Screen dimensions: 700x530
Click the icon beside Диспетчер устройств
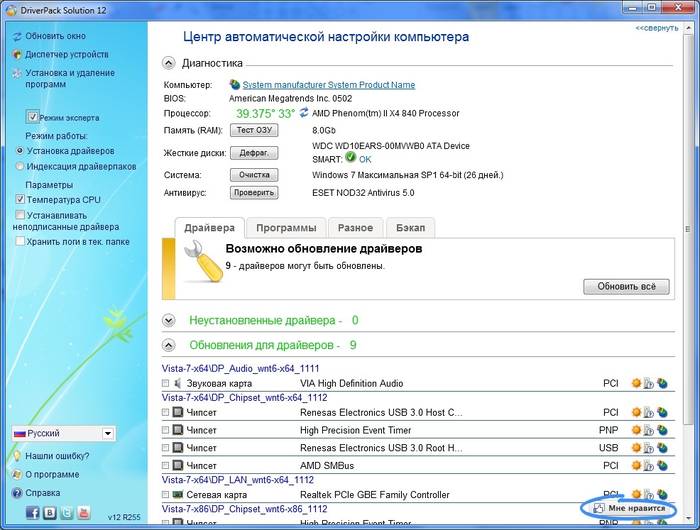click(x=17, y=54)
